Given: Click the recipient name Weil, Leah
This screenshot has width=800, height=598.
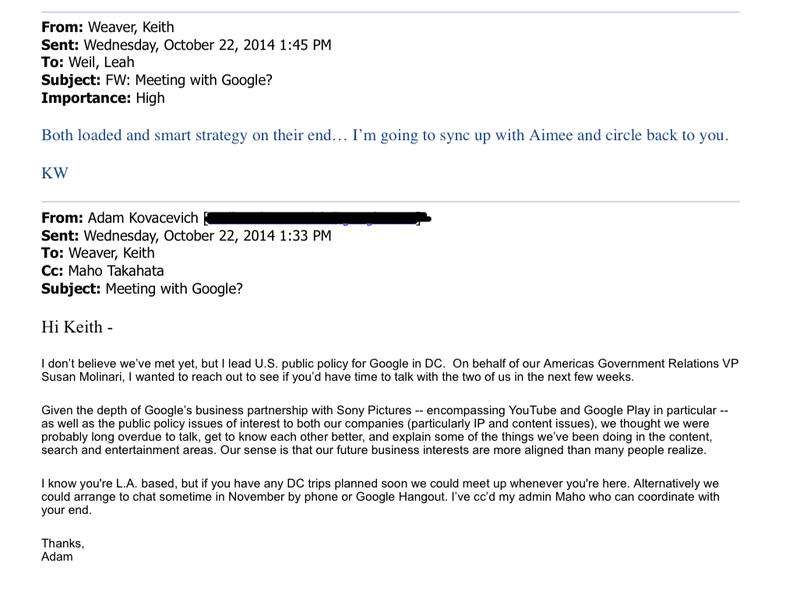Looking at the screenshot, I should tap(101, 62).
